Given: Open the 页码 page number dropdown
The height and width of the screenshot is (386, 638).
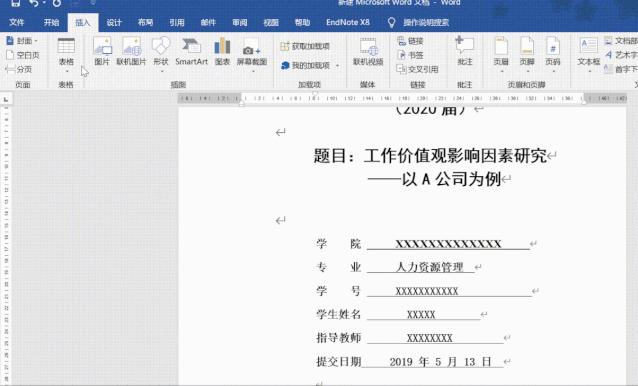Looking at the screenshot, I should pyautogui.click(x=553, y=54).
